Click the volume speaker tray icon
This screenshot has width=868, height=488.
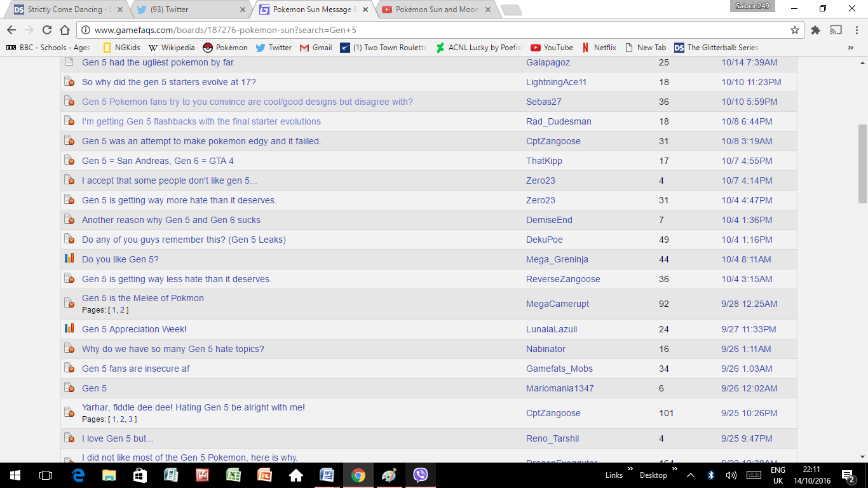coord(731,475)
